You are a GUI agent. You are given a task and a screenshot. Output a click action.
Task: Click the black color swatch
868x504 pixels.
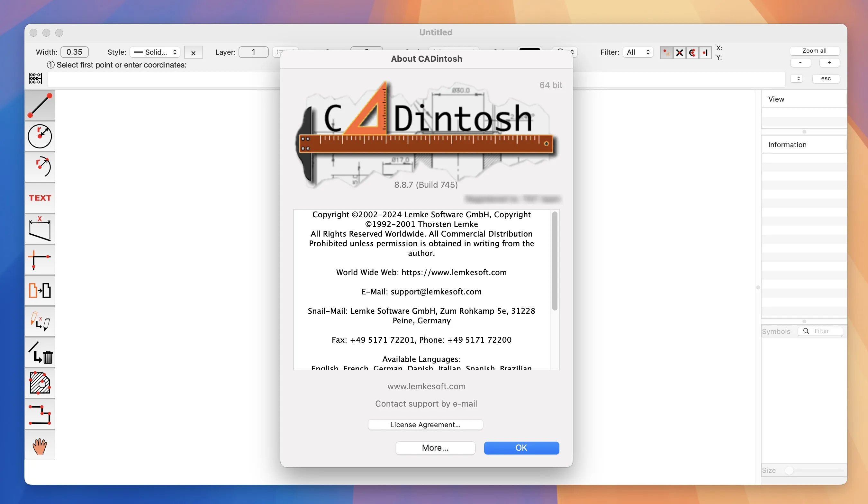tap(530, 49)
